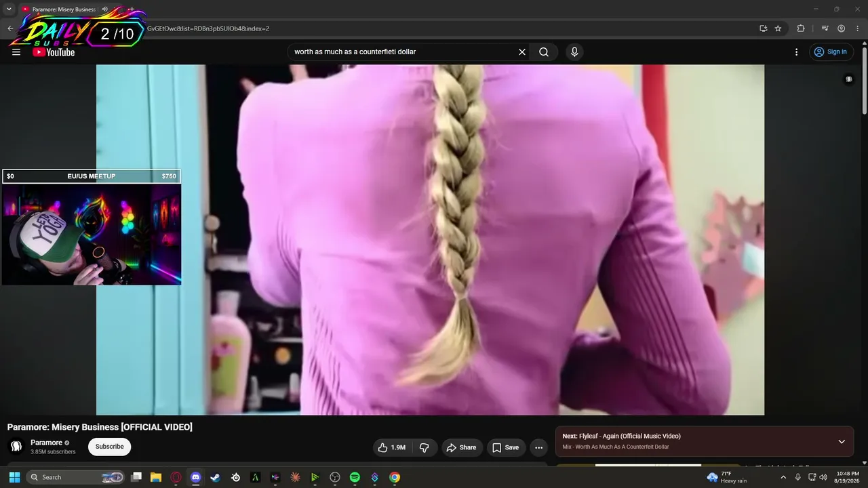Show hidden system tray icons
The width and height of the screenshot is (868, 488).
pyautogui.click(x=783, y=477)
